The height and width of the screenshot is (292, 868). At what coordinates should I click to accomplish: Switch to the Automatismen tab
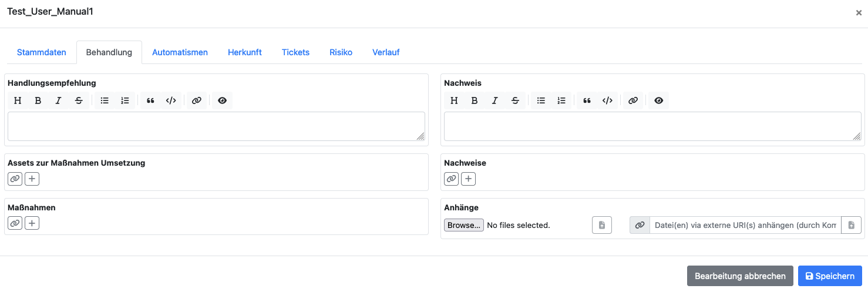coord(180,52)
